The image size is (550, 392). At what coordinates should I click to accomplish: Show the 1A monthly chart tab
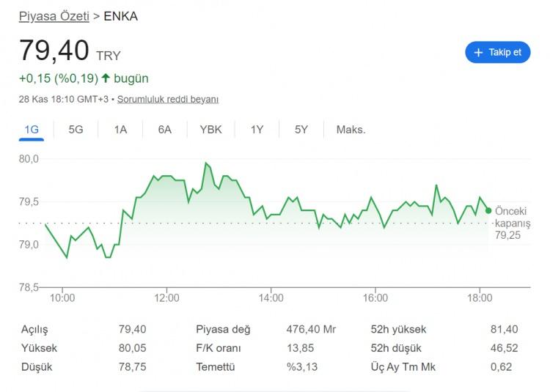coord(120,130)
